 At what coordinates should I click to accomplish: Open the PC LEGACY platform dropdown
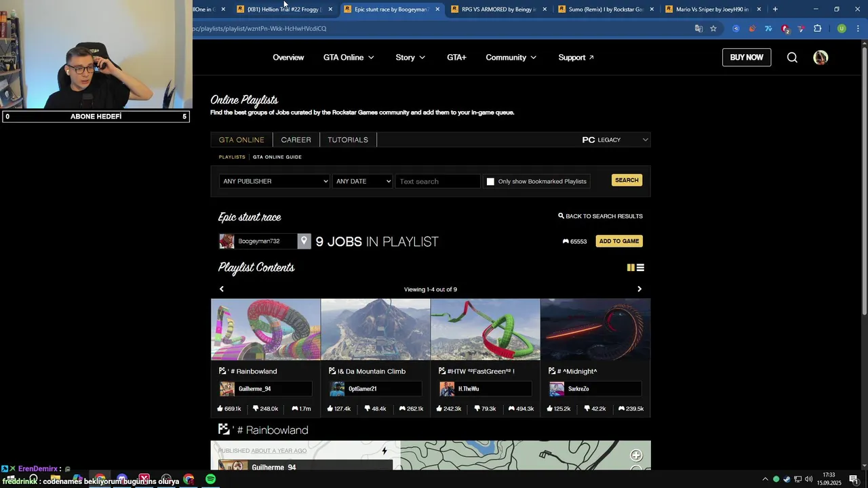614,140
